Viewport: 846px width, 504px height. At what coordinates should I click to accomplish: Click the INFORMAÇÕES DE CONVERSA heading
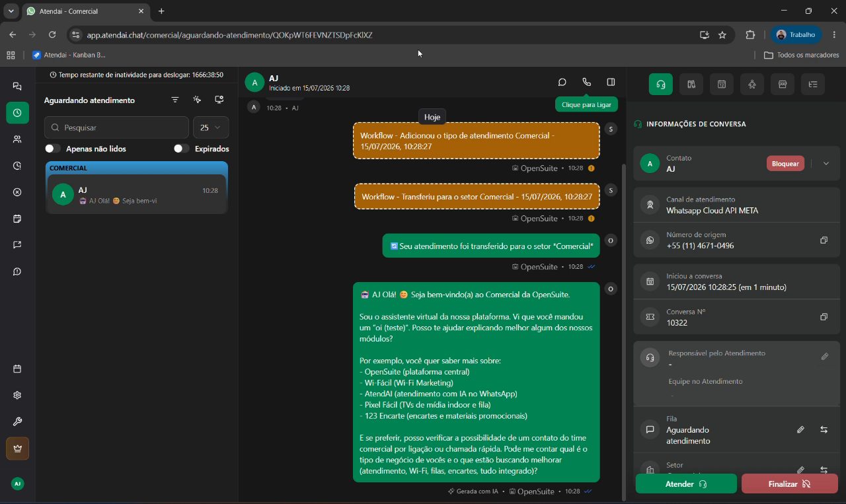pyautogui.click(x=696, y=124)
